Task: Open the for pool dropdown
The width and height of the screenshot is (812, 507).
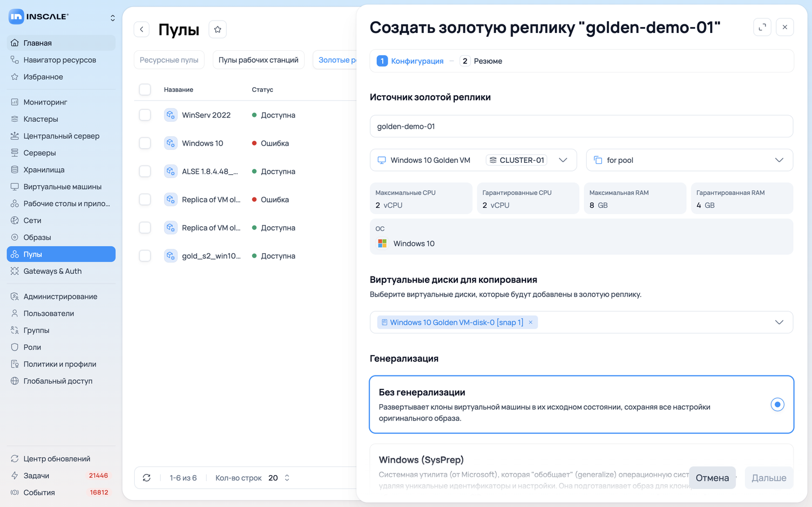Action: [x=689, y=160]
